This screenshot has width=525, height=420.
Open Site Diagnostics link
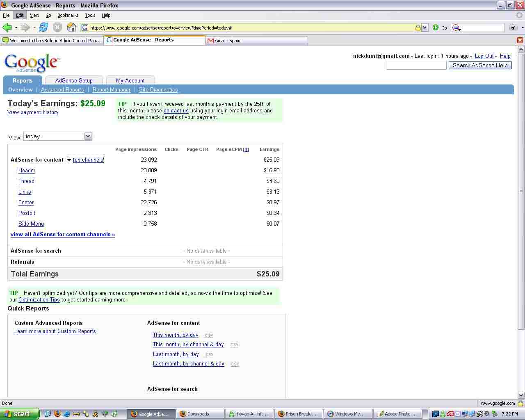pos(158,90)
